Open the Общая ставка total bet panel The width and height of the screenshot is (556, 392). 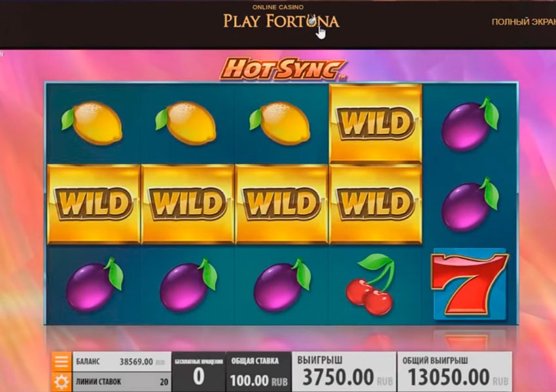[x=258, y=372]
